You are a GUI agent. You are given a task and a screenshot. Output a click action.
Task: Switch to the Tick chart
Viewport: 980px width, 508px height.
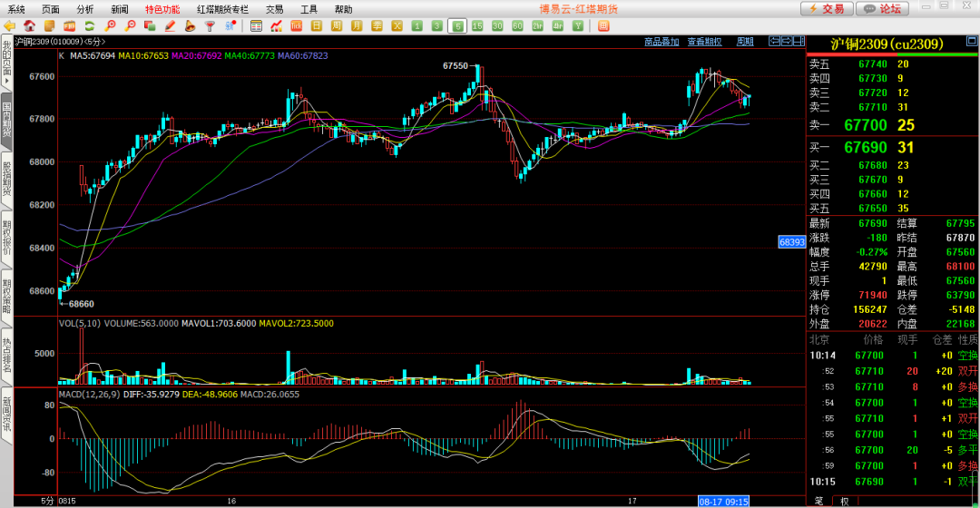click(296, 25)
